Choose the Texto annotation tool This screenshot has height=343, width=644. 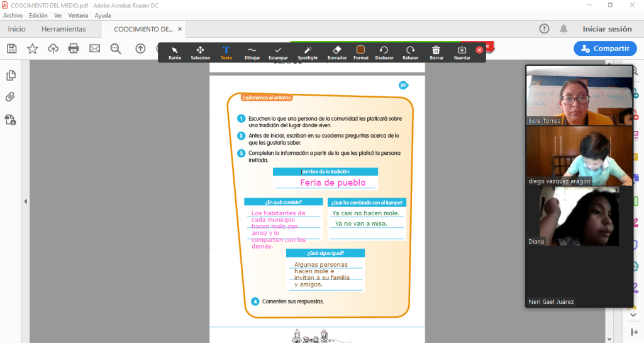[226, 53]
